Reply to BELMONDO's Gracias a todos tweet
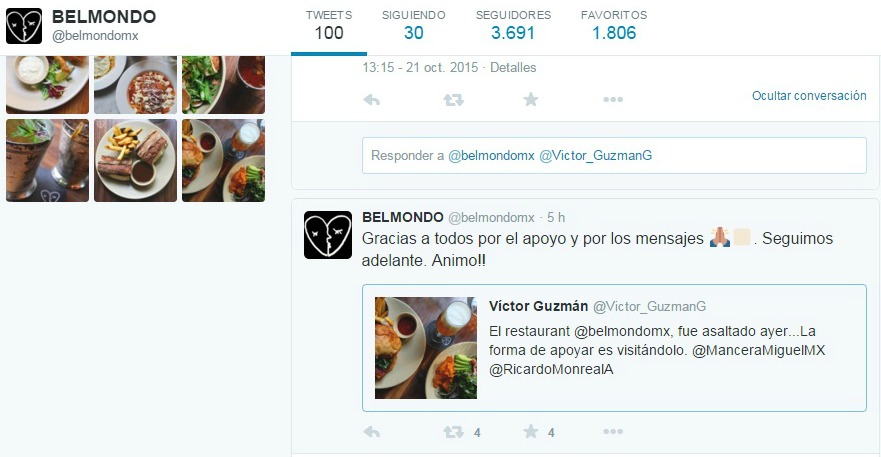This screenshot has height=457, width=881. tap(371, 432)
